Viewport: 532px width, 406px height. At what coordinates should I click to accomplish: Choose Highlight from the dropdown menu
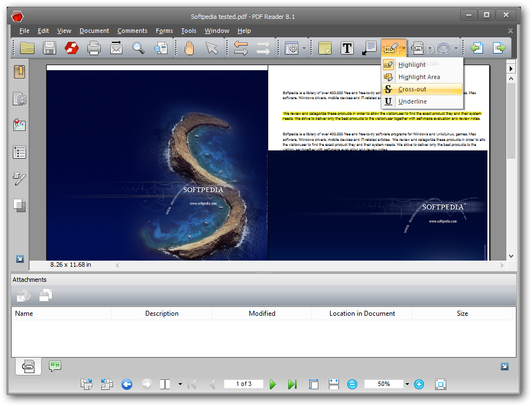[x=422, y=65]
